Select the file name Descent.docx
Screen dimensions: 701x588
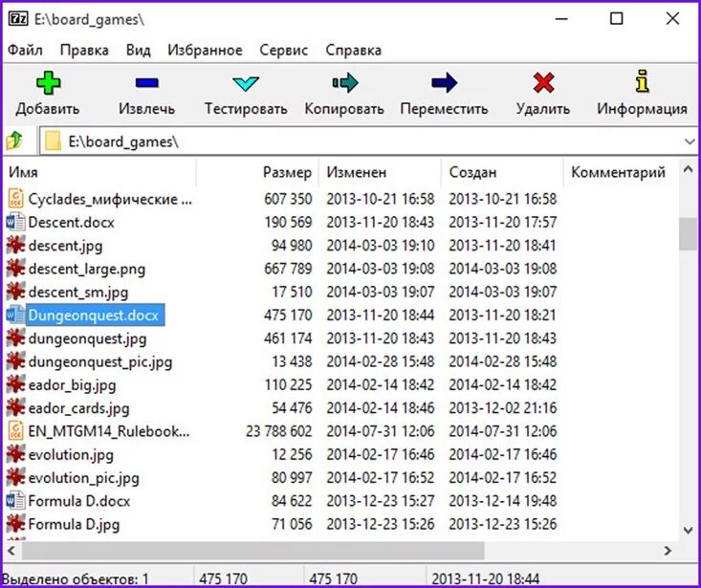coord(71,222)
